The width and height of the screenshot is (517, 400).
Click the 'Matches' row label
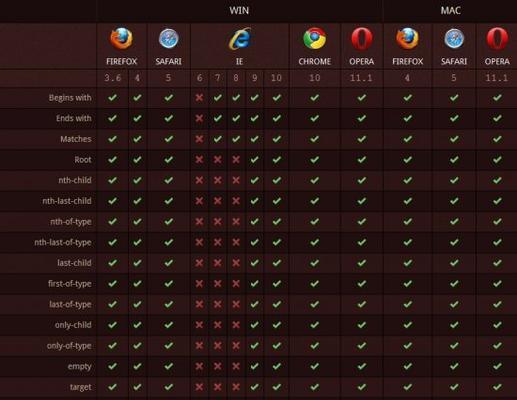[76, 139]
